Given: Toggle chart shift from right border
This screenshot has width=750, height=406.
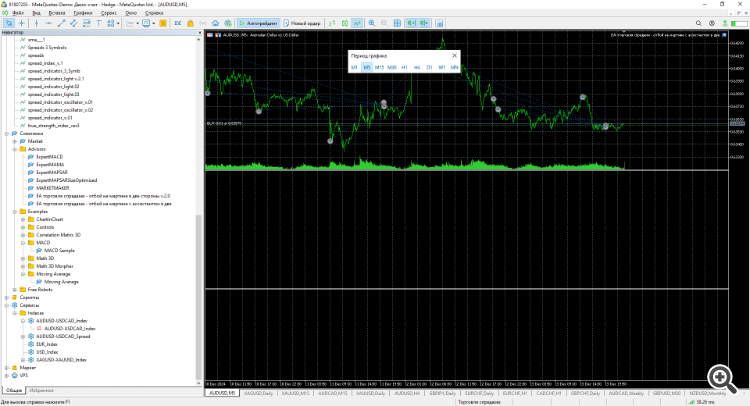Looking at the screenshot, I should (424, 23).
